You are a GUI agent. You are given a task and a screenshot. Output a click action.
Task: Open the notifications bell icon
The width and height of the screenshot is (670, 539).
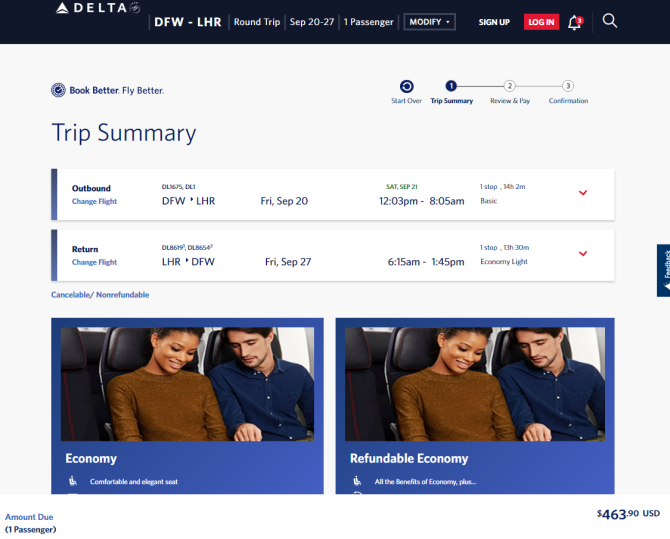pos(575,22)
